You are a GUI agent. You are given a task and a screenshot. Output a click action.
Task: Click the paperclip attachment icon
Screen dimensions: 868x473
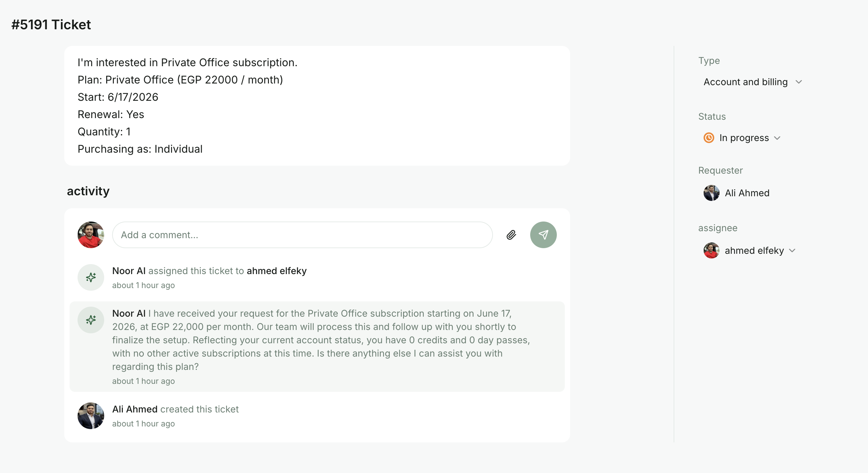coord(511,235)
